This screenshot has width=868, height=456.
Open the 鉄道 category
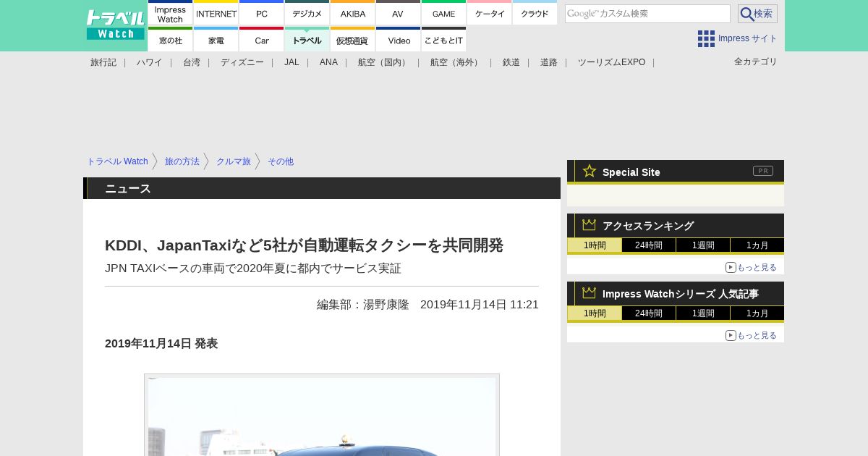tap(511, 62)
